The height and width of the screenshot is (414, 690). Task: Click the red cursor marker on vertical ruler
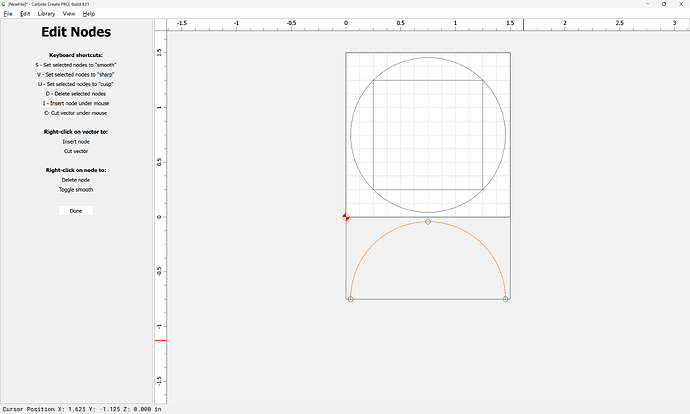[161, 340]
